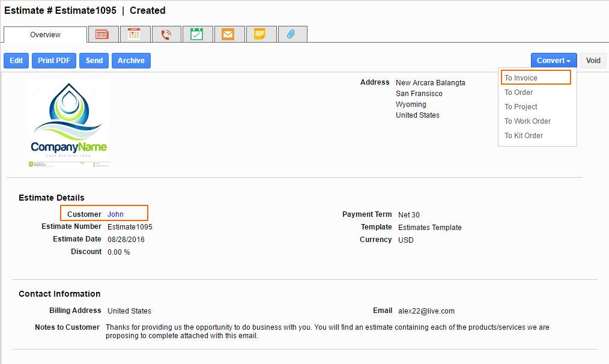The image size is (609, 364).
Task: Archive this estimate
Action: [132, 61]
